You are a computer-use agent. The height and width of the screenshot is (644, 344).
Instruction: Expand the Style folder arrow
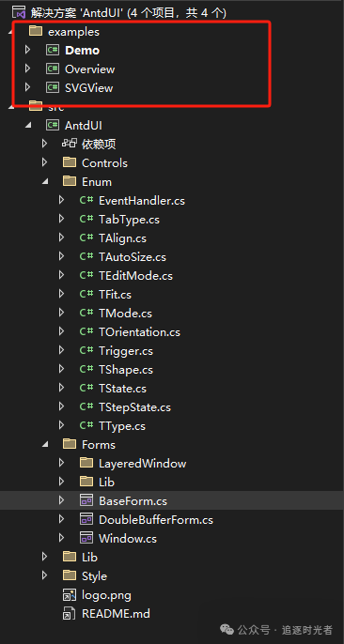click(x=44, y=576)
